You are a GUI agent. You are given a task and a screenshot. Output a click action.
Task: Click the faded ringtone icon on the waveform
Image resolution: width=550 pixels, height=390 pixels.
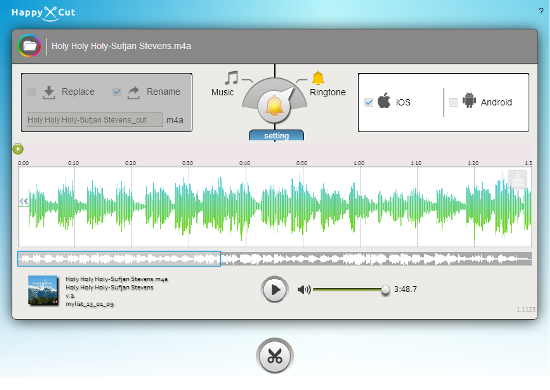click(x=517, y=179)
